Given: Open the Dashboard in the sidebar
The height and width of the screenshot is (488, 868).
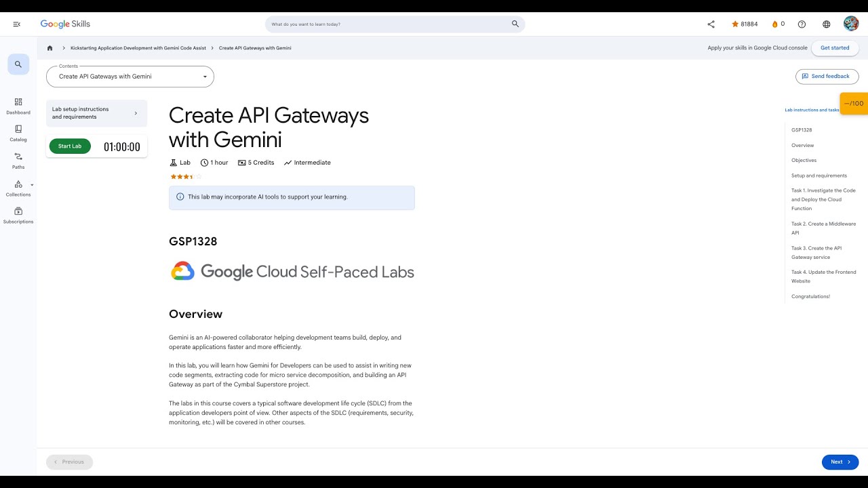Looking at the screenshot, I should [18, 106].
